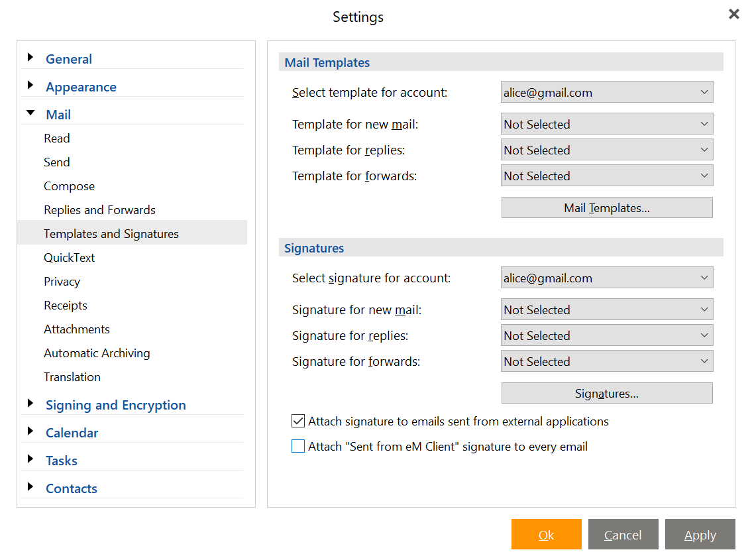Open the Translation settings page
Image resolution: width=752 pixels, height=560 pixels.
click(72, 377)
